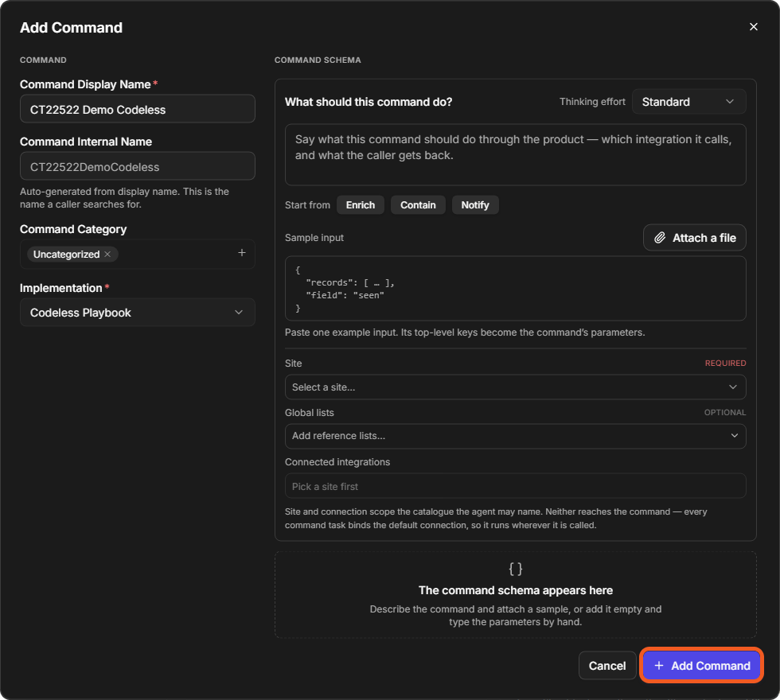Click the Sample input JSON box
This screenshot has width=780, height=700.
click(x=516, y=288)
